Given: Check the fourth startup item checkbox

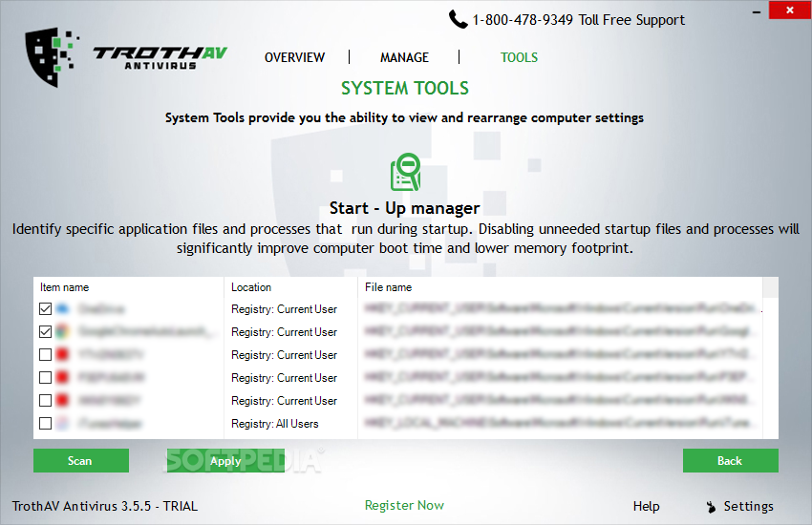Looking at the screenshot, I should coord(46,378).
